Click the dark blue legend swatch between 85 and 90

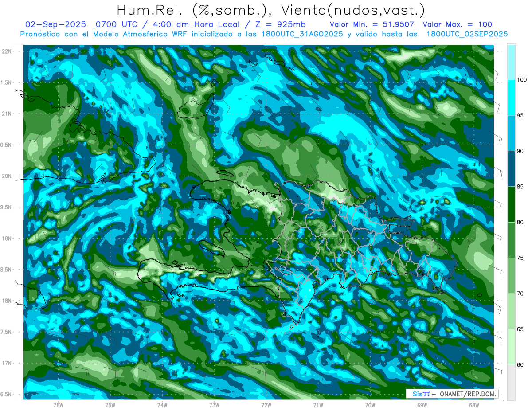(511, 169)
